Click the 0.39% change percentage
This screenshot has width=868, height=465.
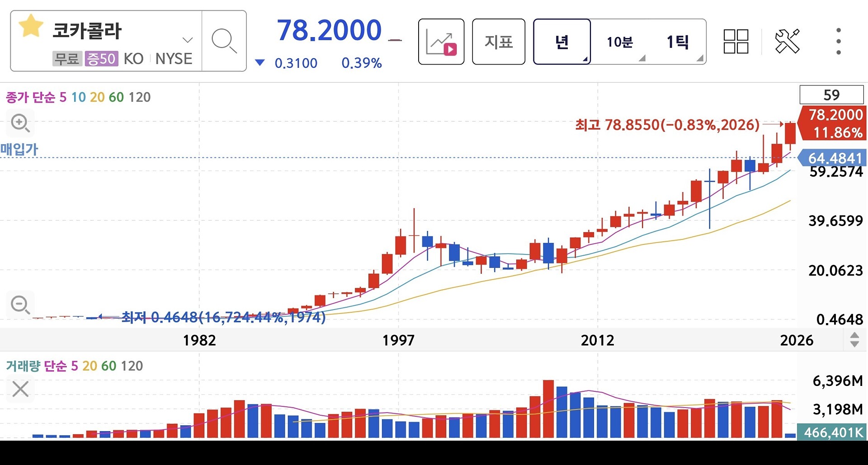362,63
